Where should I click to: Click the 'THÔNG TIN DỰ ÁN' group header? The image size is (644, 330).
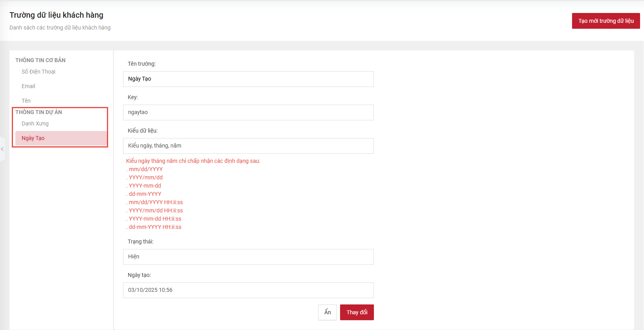(x=39, y=112)
